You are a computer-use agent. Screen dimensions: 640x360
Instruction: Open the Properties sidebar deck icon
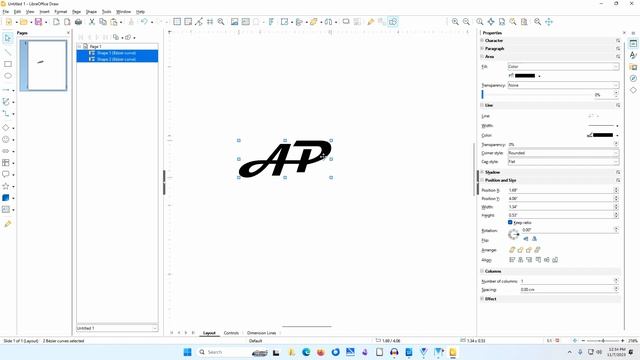click(x=633, y=43)
